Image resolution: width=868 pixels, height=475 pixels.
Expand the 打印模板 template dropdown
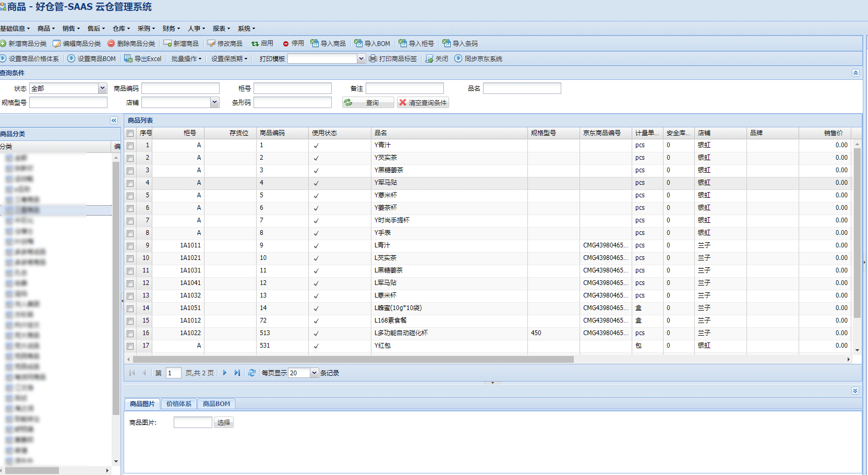pyautogui.click(x=361, y=59)
